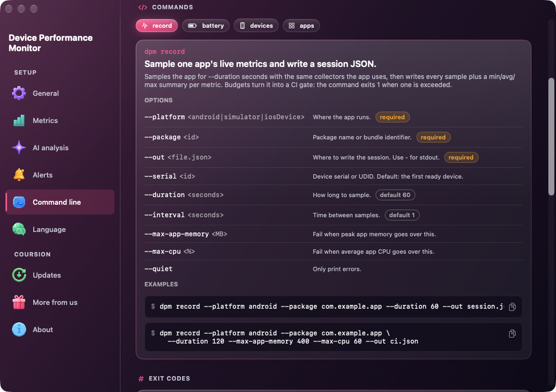556x392 pixels.
Task: Open the Alerts sidebar item
Action: click(60, 175)
